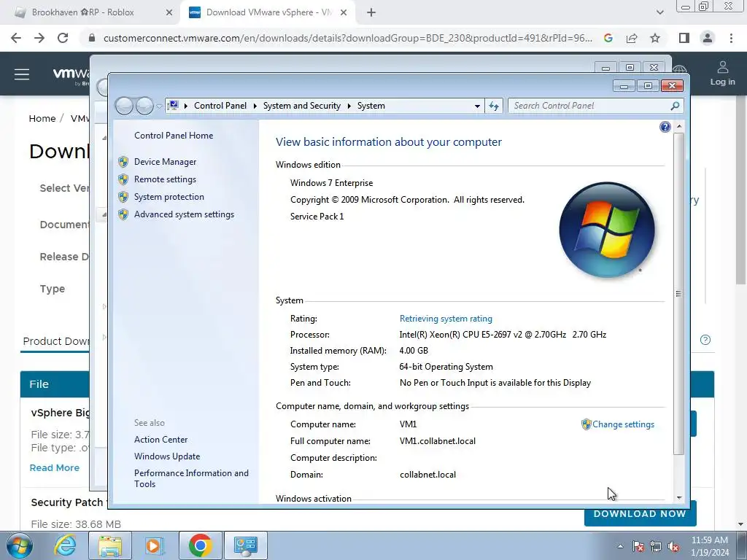
Task: Expand arrow after System and Security breadcrumb
Action: click(x=349, y=106)
